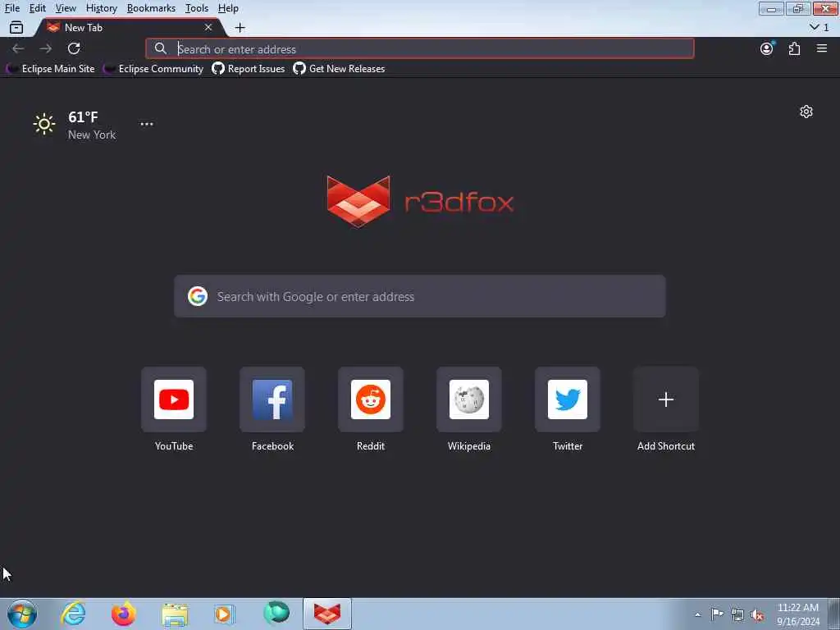Open the View menu

(x=66, y=8)
